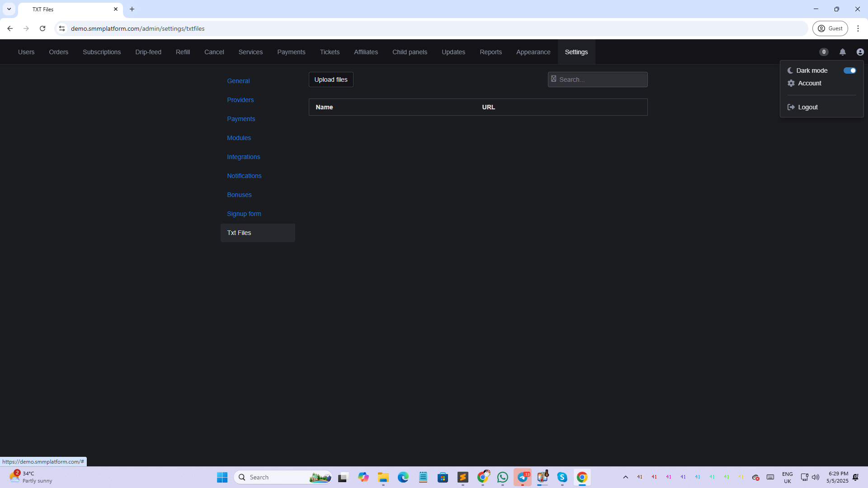This screenshot has height=488, width=868.
Task: Select Signup form in settings sidebar
Action: (x=244, y=214)
